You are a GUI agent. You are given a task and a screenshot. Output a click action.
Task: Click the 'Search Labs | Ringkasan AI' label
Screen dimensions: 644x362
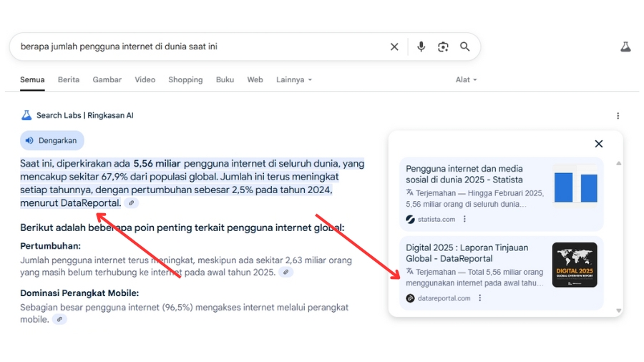(x=85, y=115)
